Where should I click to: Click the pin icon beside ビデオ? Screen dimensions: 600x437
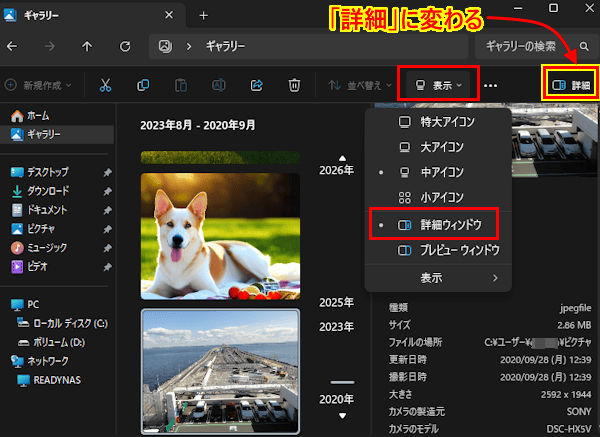[x=108, y=267]
